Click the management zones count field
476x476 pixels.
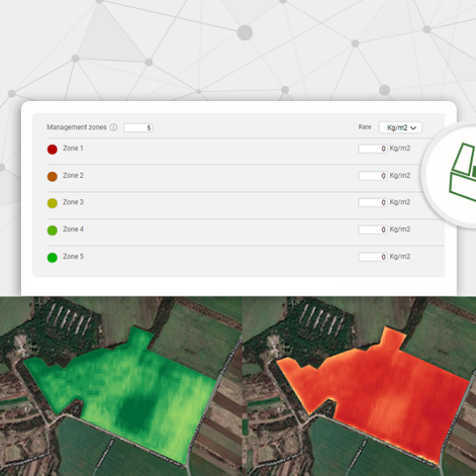138,128
